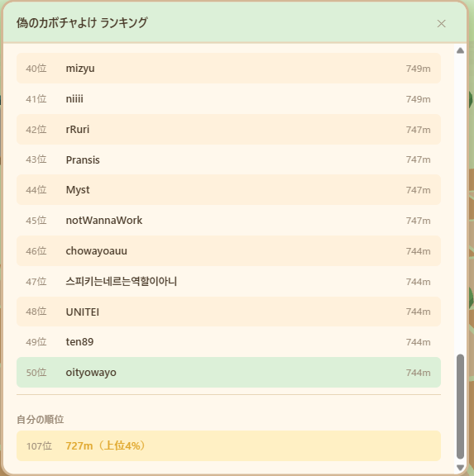The width and height of the screenshot is (474, 476).
Task: Select the 40位 mizyu ranking row
Action: pyautogui.click(x=228, y=69)
